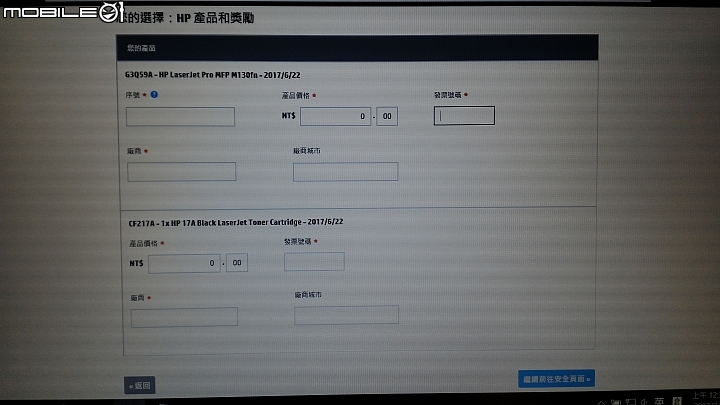Select the LaserJet Pro price cents field
Image resolution: width=720 pixels, height=405 pixels.
pos(387,116)
